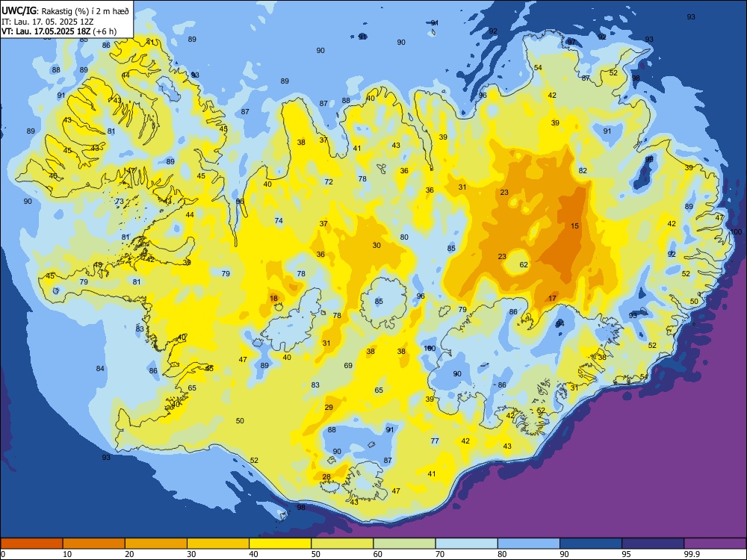Select the value '62' inside the yellow circle
This screenshot has width=747, height=560.
pyautogui.click(x=524, y=265)
